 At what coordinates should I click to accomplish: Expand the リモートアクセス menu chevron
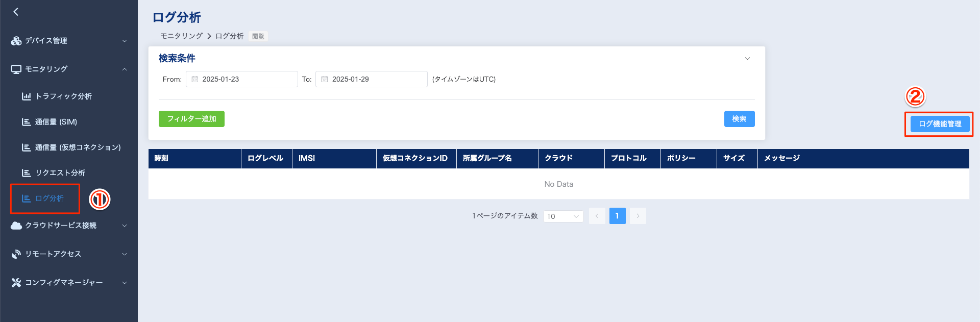[125, 254]
